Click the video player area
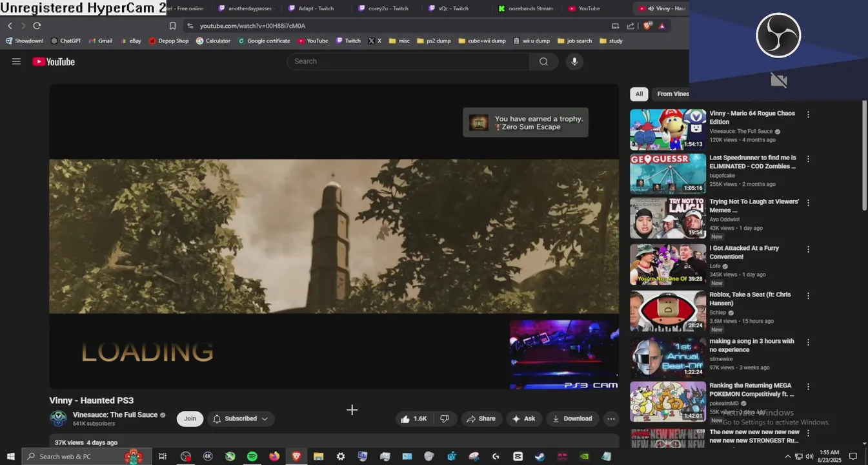This screenshot has width=868, height=465. click(334, 236)
